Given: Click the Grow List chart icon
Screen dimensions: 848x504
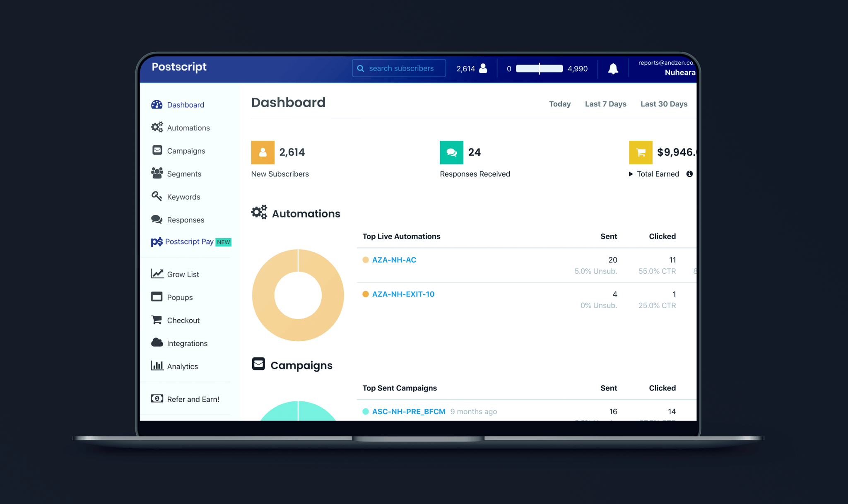Looking at the screenshot, I should click(x=157, y=274).
